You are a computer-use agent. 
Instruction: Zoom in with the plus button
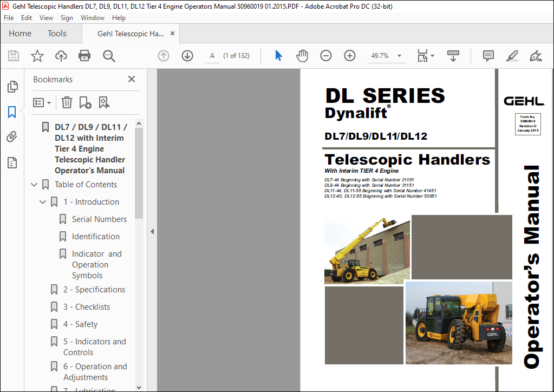pos(349,56)
